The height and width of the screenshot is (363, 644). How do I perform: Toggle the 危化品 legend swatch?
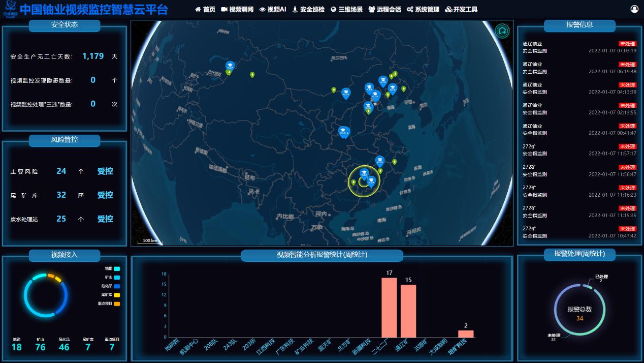[x=117, y=286]
